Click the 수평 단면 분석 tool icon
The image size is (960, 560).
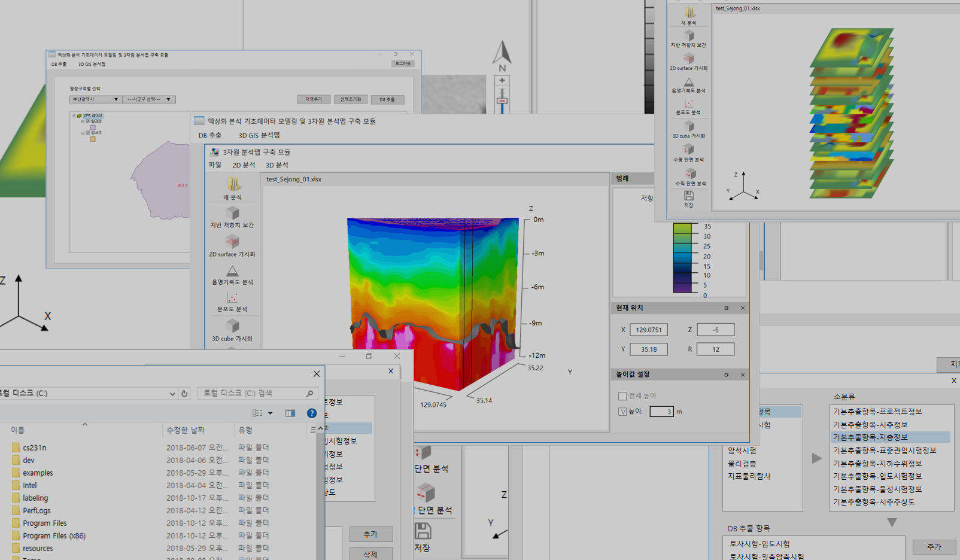click(689, 149)
